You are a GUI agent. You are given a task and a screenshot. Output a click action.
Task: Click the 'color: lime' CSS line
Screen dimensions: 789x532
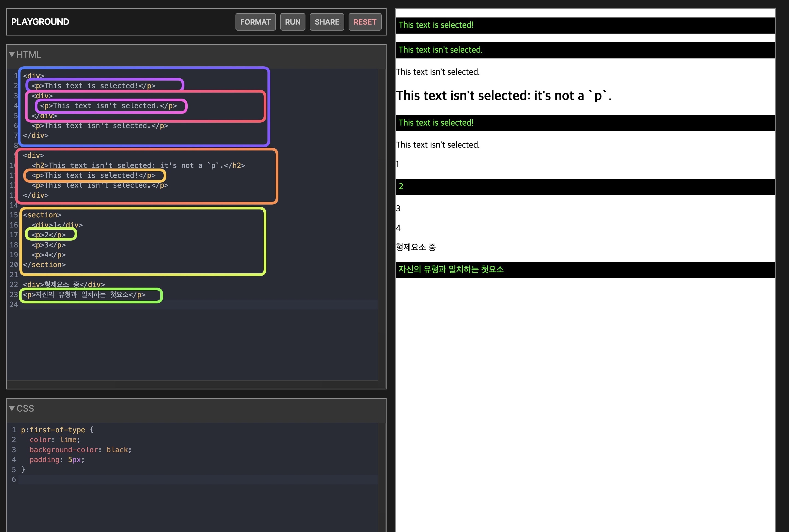click(55, 440)
